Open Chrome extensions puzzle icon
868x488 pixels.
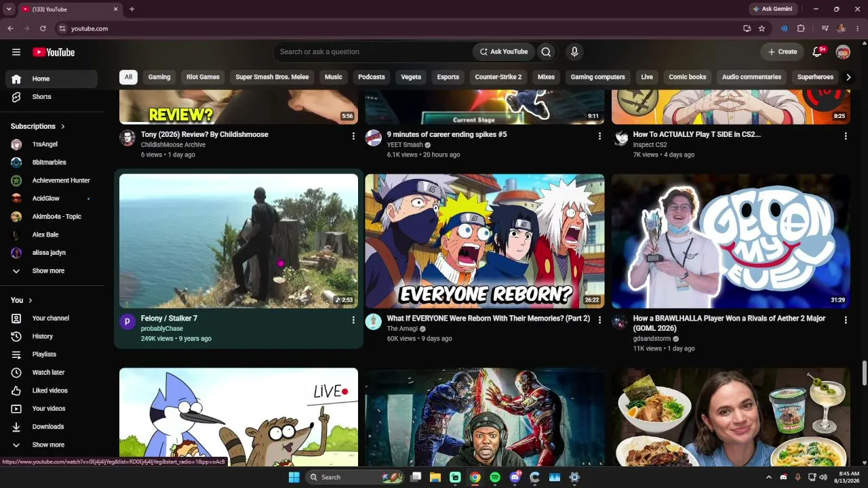click(801, 28)
